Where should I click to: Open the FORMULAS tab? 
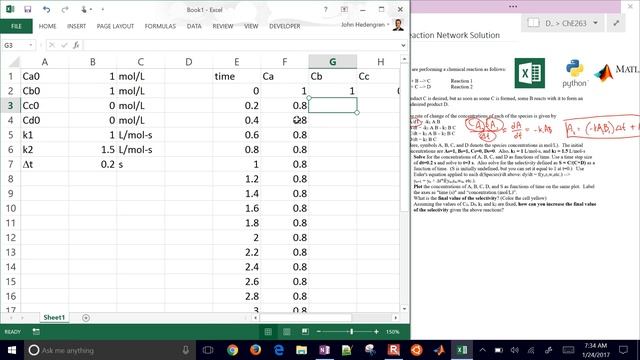[160, 26]
